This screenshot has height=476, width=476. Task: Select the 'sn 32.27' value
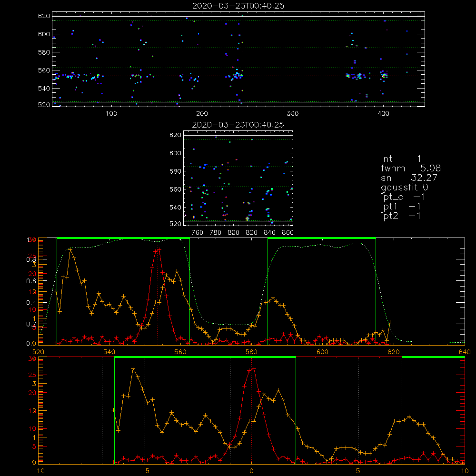pyautogui.click(x=409, y=178)
